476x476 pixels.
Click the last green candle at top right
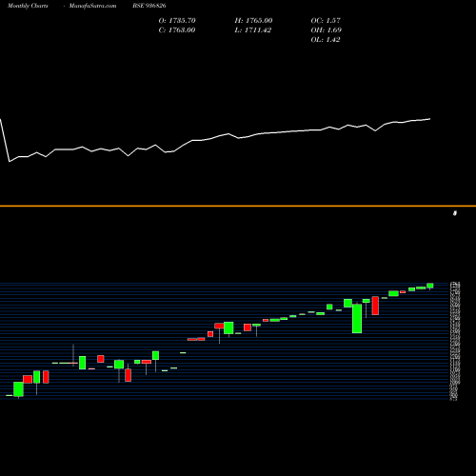point(430,286)
